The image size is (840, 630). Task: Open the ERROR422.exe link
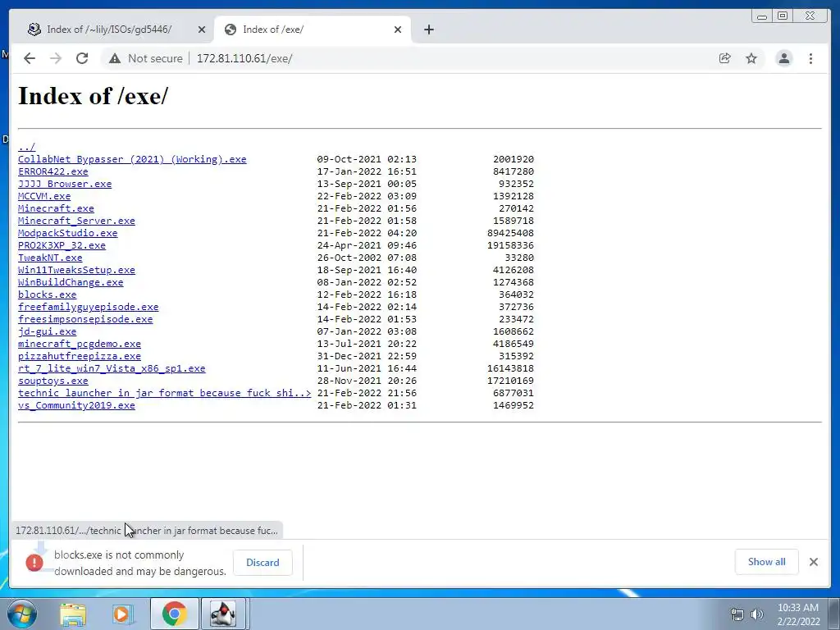point(53,171)
